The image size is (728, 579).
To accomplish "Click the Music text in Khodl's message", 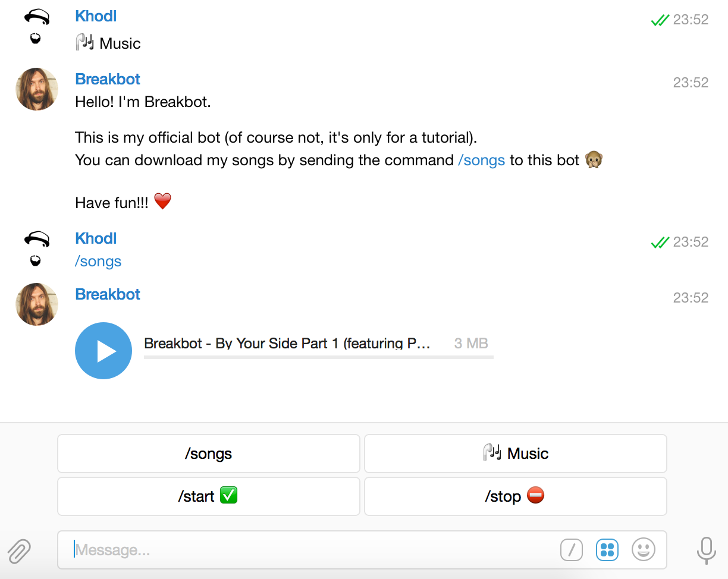I will coord(120,43).
